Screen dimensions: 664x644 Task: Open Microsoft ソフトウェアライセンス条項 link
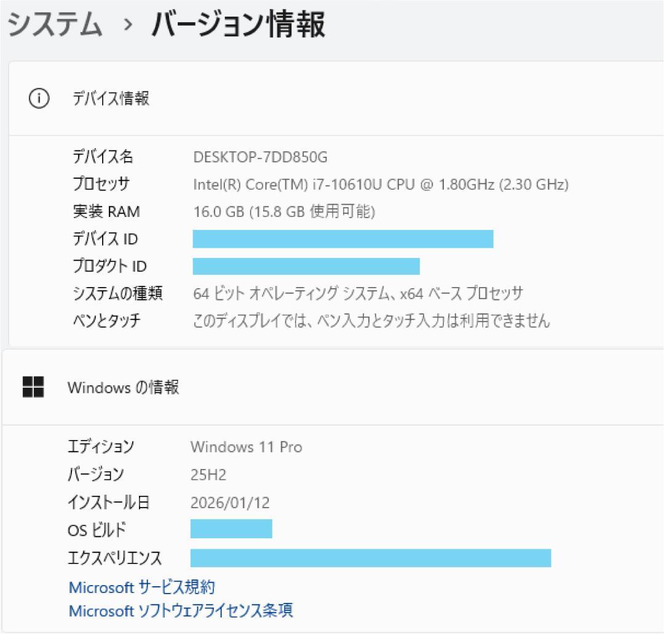coord(180,611)
